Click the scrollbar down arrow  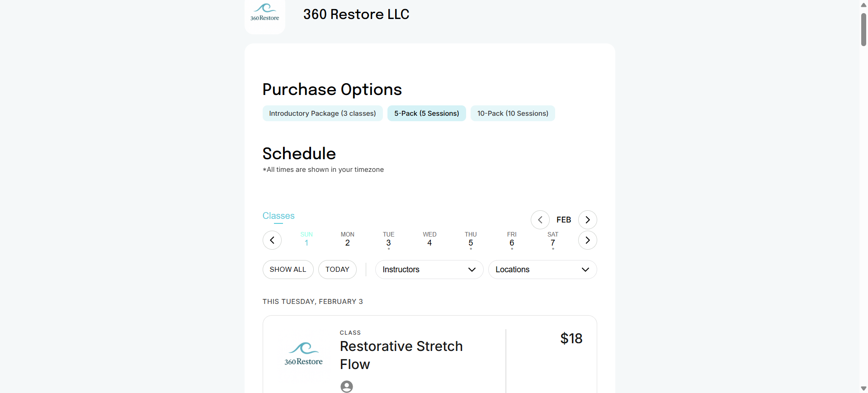(x=863, y=388)
